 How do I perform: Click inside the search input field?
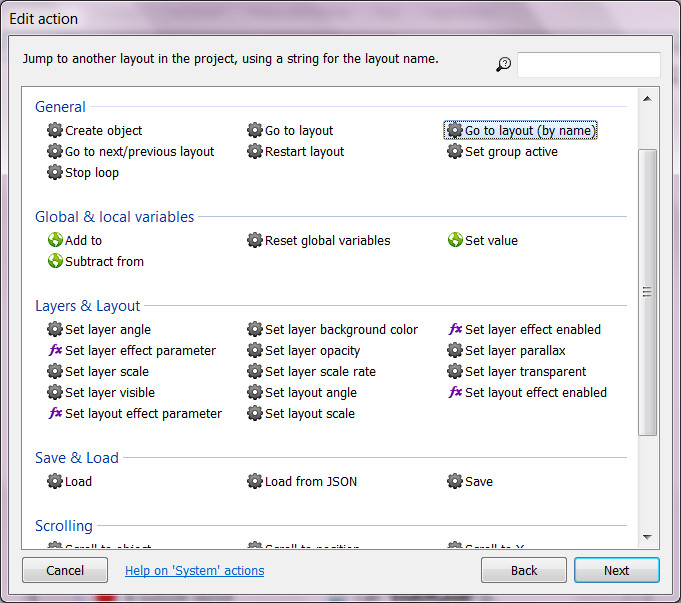(588, 65)
